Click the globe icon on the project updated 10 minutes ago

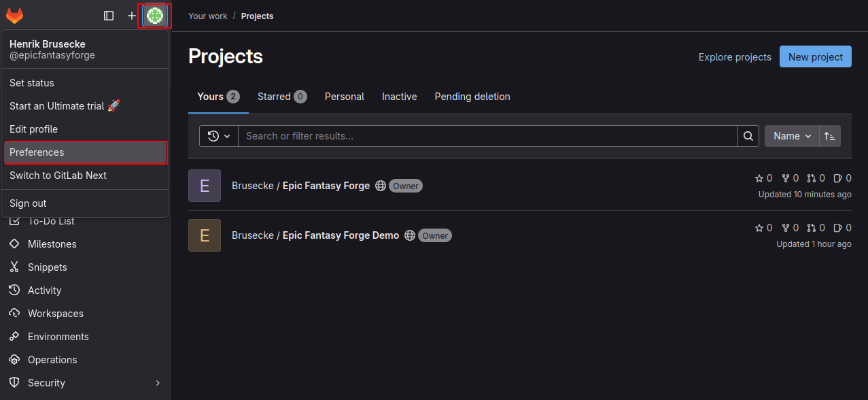point(381,186)
